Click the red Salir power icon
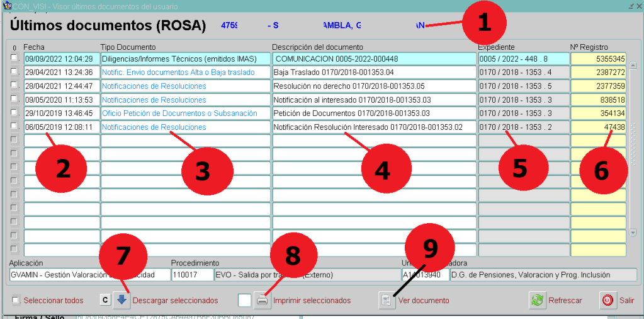Image resolution: width=644 pixels, height=319 pixels. [607, 301]
